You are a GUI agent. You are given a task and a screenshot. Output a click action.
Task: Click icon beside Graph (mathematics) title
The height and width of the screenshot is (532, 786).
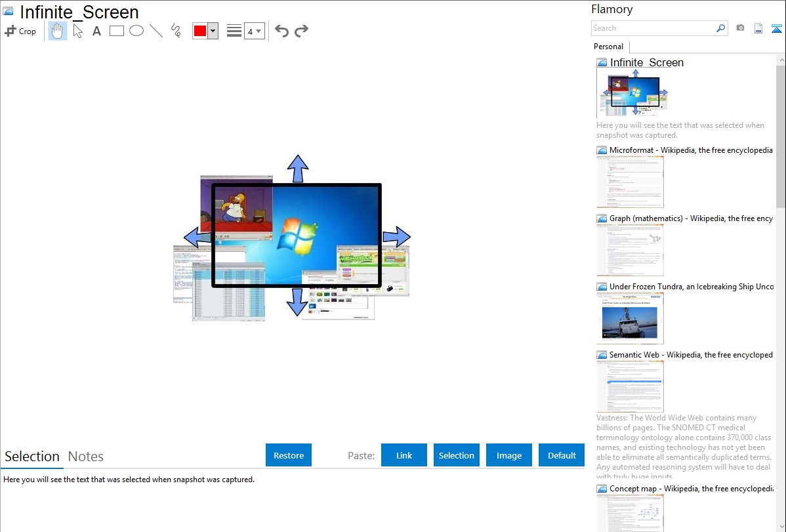[x=602, y=218]
